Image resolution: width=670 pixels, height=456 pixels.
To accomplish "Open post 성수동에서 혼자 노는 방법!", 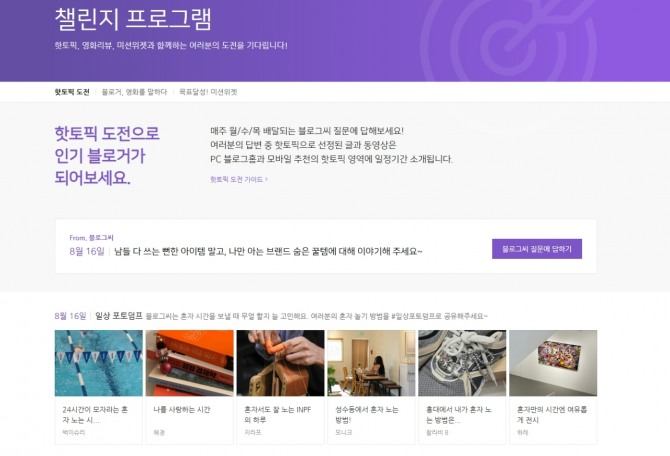I will pos(367,415).
